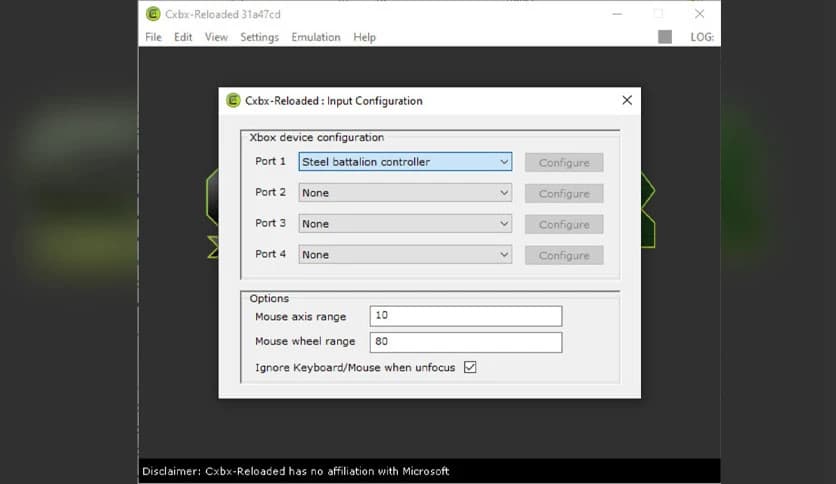Click the LOG: label in menu bar

pos(702,37)
